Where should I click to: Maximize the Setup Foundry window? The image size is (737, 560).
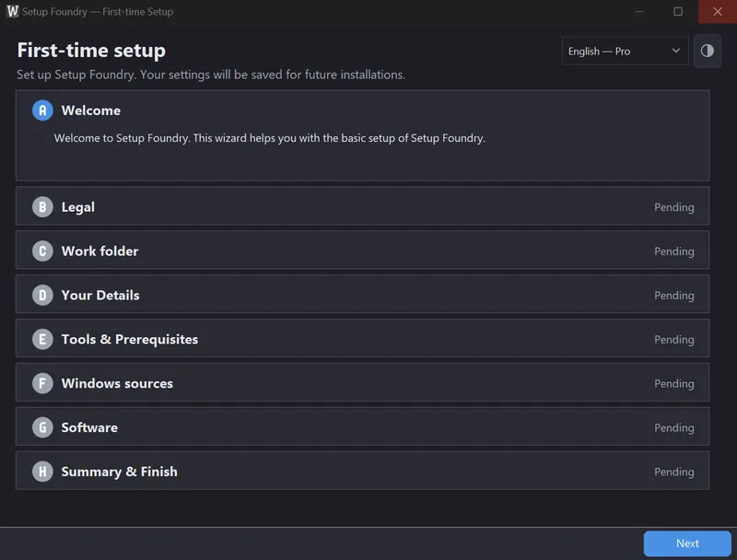point(677,11)
